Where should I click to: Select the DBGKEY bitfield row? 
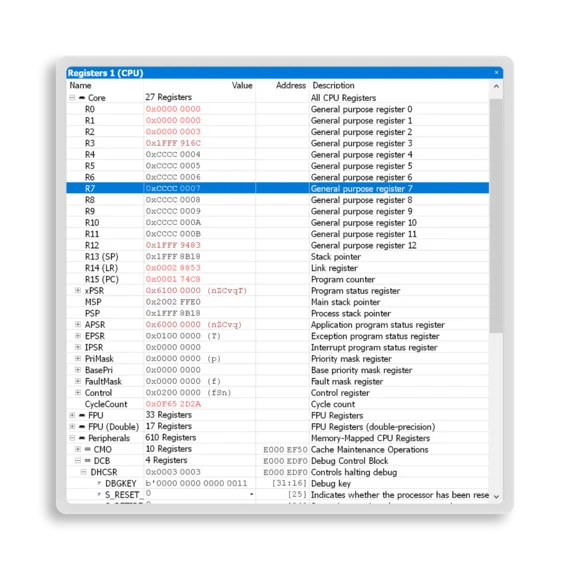278,483
